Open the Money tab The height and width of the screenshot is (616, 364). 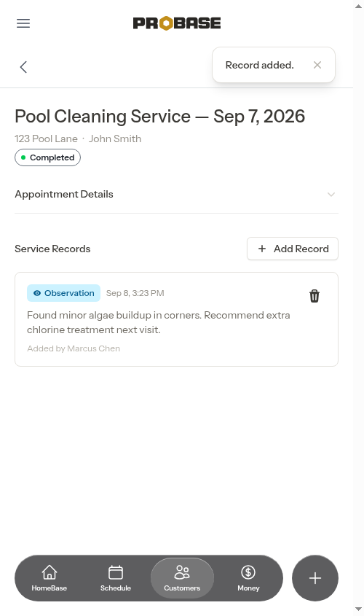point(248,578)
